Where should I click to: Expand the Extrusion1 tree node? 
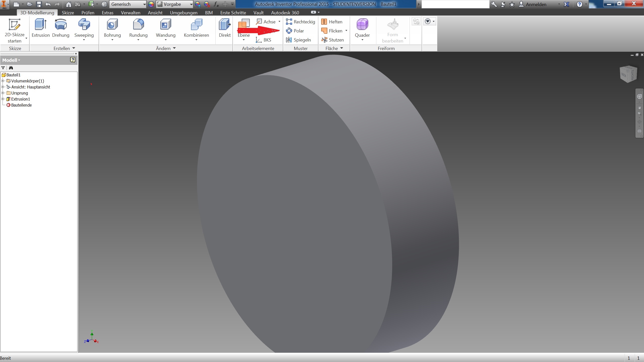point(3,99)
